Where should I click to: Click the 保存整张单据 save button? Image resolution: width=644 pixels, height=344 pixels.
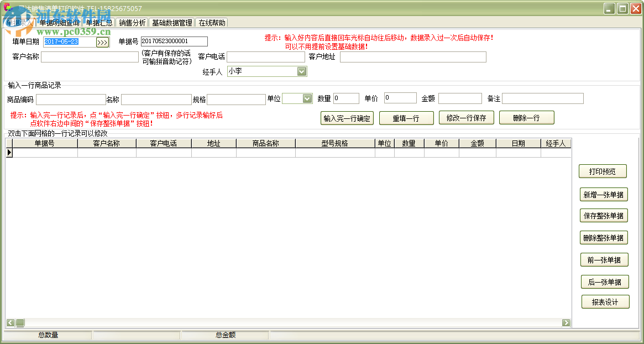(x=605, y=215)
